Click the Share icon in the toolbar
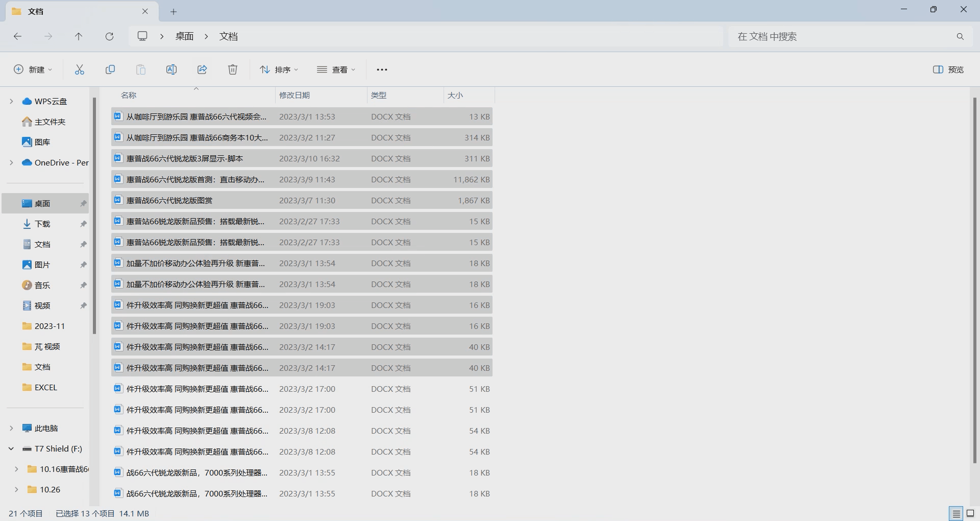Viewport: 980px width, 521px height. click(x=202, y=69)
